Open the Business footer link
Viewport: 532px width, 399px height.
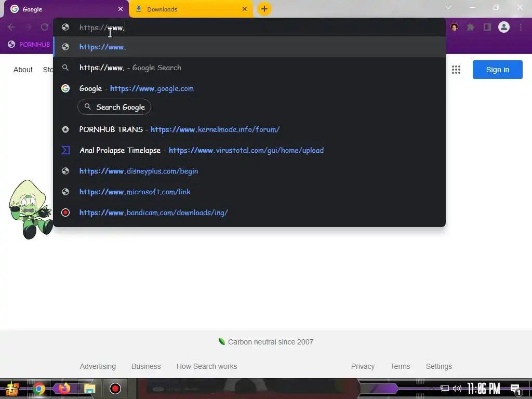pyautogui.click(x=146, y=366)
